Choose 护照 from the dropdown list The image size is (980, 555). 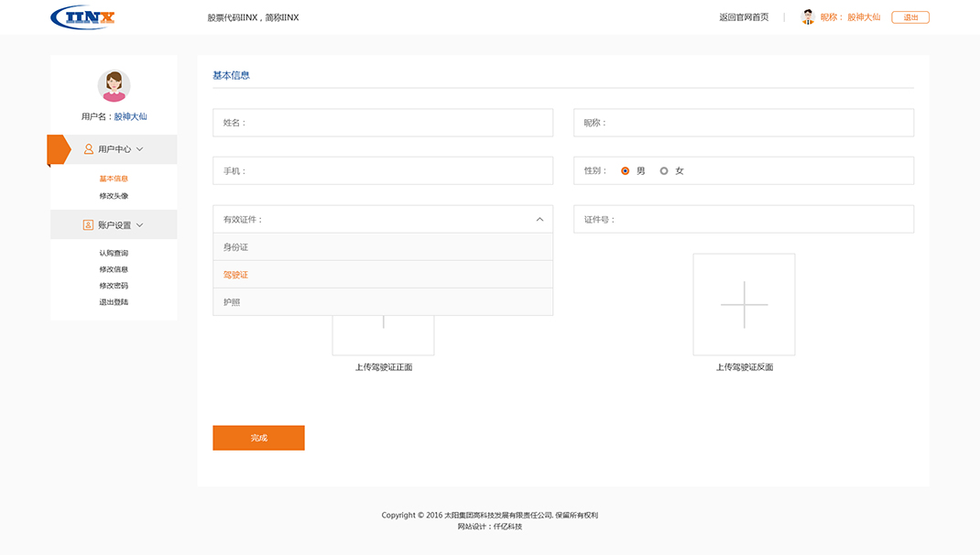point(383,302)
